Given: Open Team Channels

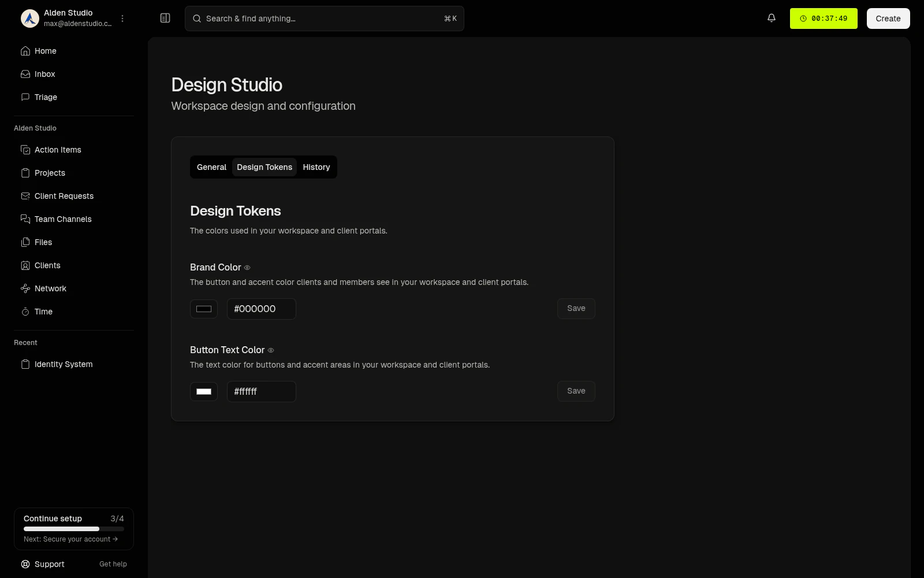Looking at the screenshot, I should click(x=74, y=219).
